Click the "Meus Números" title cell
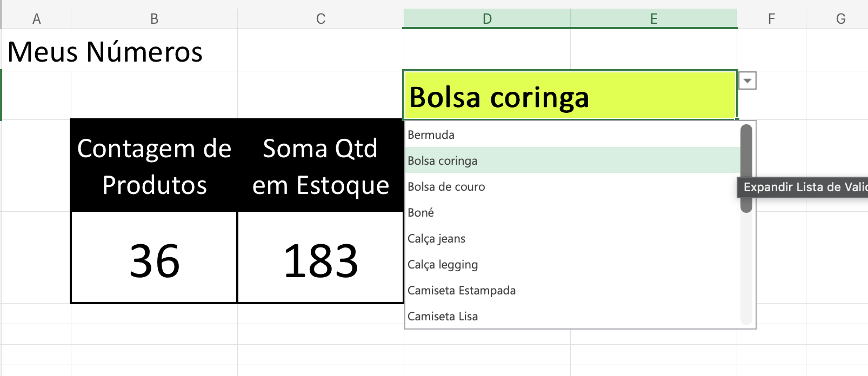The width and height of the screenshot is (868, 376). pyautogui.click(x=105, y=51)
